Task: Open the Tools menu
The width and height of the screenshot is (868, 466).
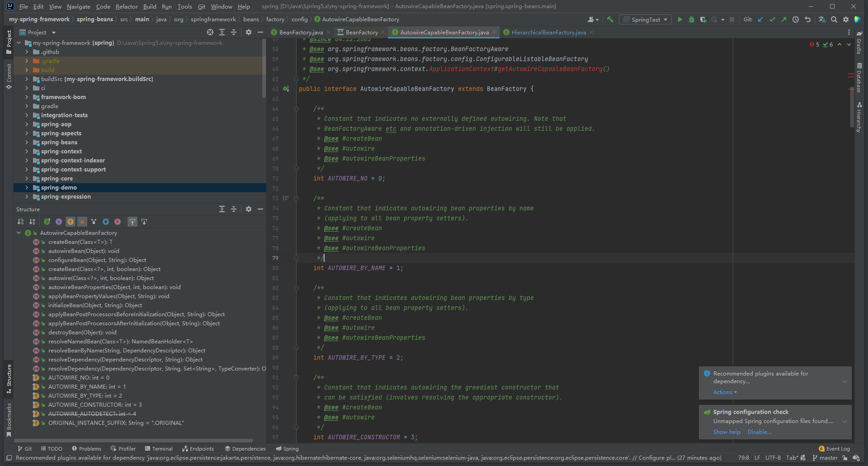Action: [x=184, y=6]
